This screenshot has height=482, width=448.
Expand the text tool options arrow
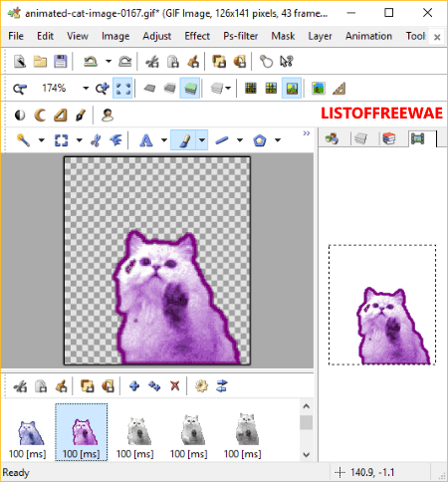164,140
